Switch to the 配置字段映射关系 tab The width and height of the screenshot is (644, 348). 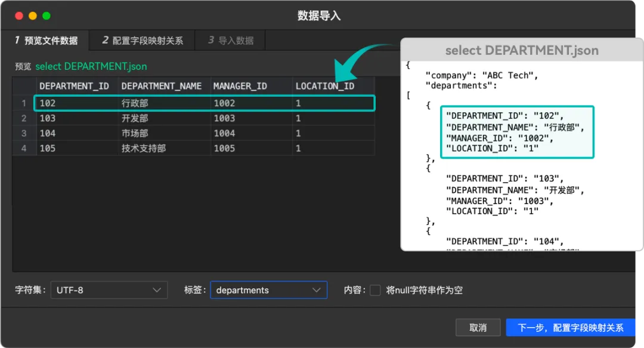[x=141, y=41]
